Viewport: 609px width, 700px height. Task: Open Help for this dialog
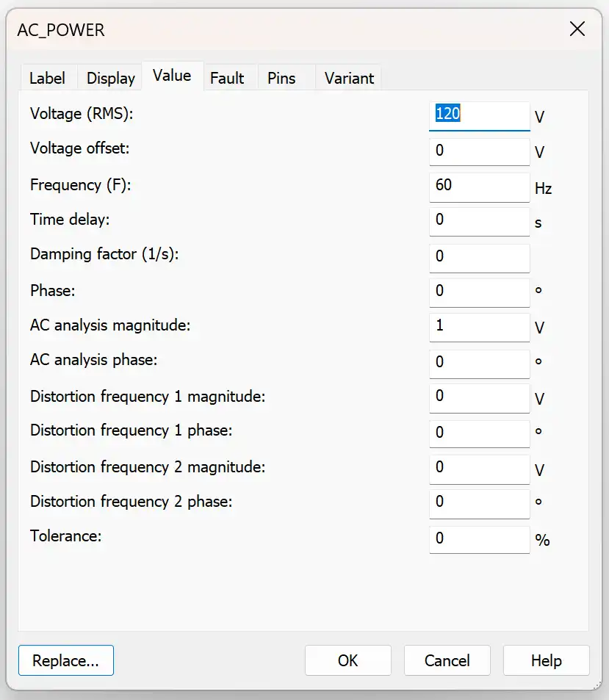[x=547, y=660]
